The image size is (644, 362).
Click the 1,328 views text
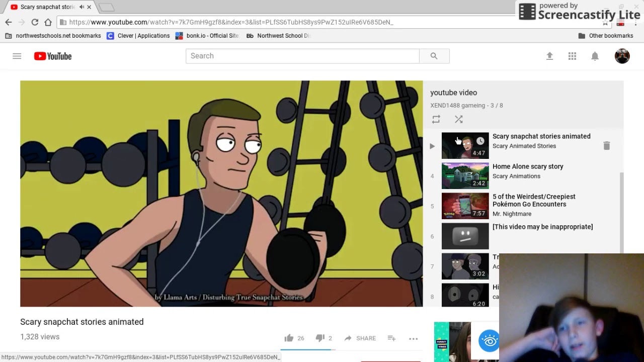[40, 337]
